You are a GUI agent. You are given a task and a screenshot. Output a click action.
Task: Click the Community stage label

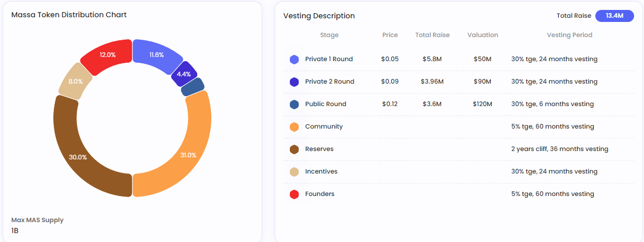pyautogui.click(x=324, y=126)
